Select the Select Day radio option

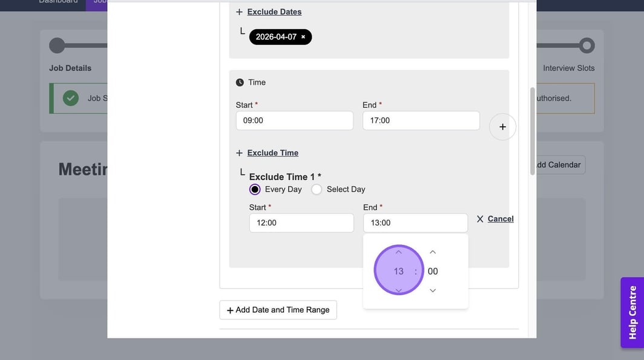[317, 189]
